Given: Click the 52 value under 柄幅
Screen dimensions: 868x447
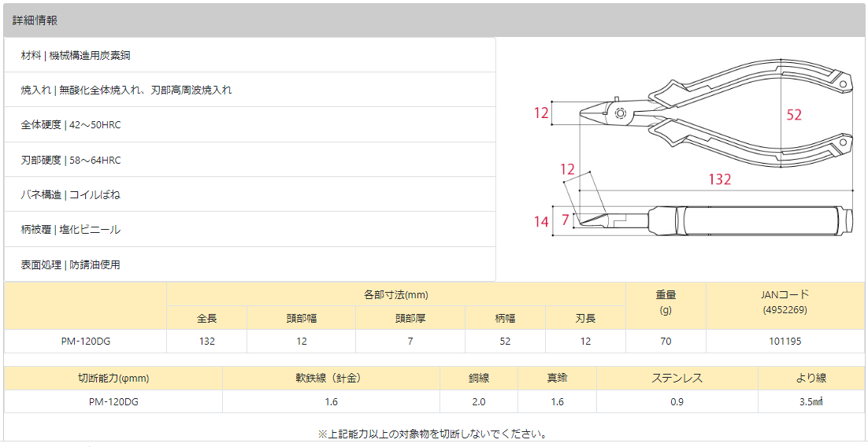Looking at the screenshot, I should pos(505,342).
